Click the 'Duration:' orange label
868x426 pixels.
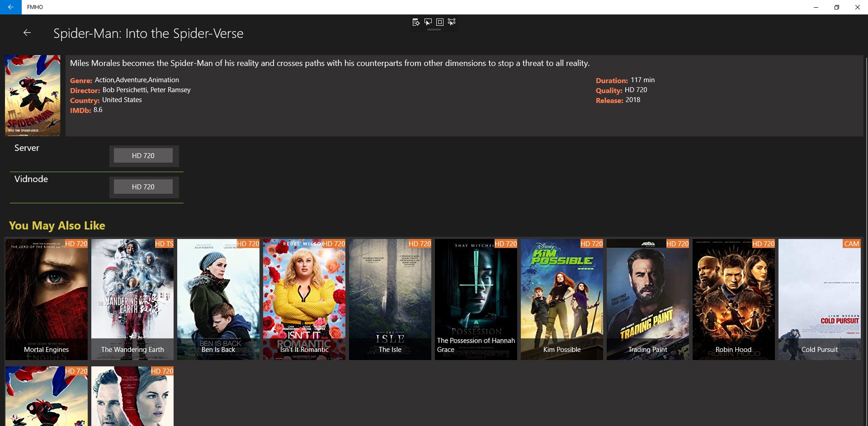click(612, 80)
